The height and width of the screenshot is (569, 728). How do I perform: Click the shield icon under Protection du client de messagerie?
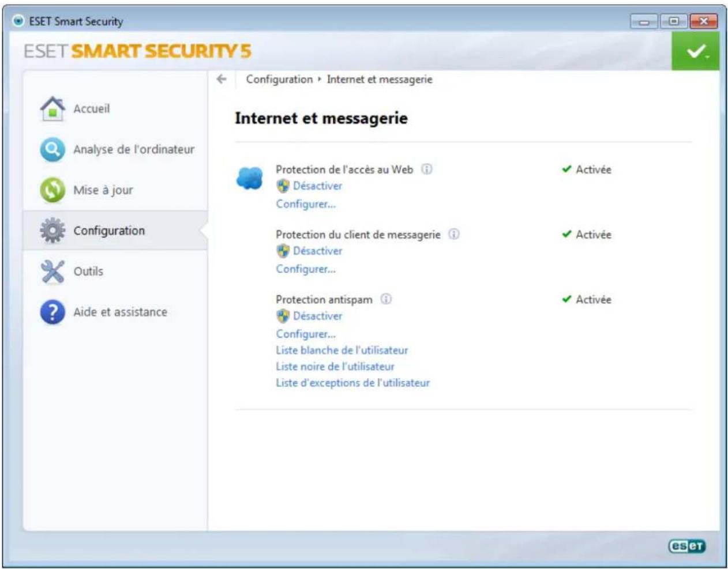point(283,251)
